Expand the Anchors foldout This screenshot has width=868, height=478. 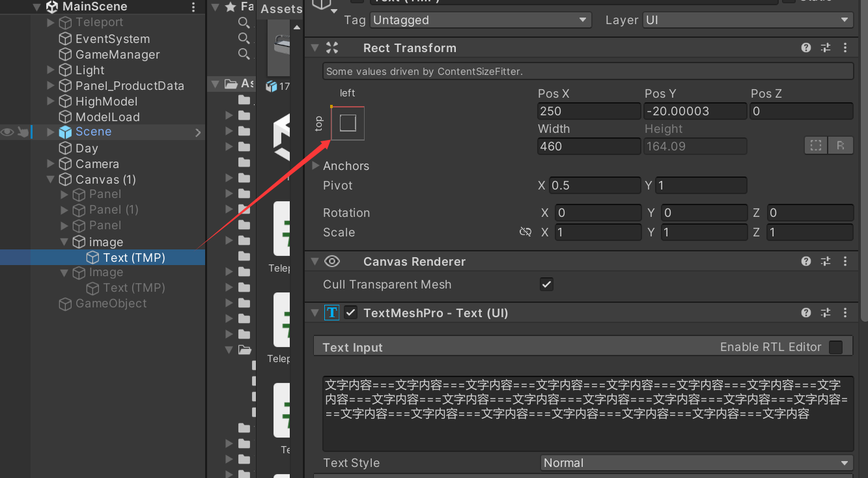(x=316, y=165)
